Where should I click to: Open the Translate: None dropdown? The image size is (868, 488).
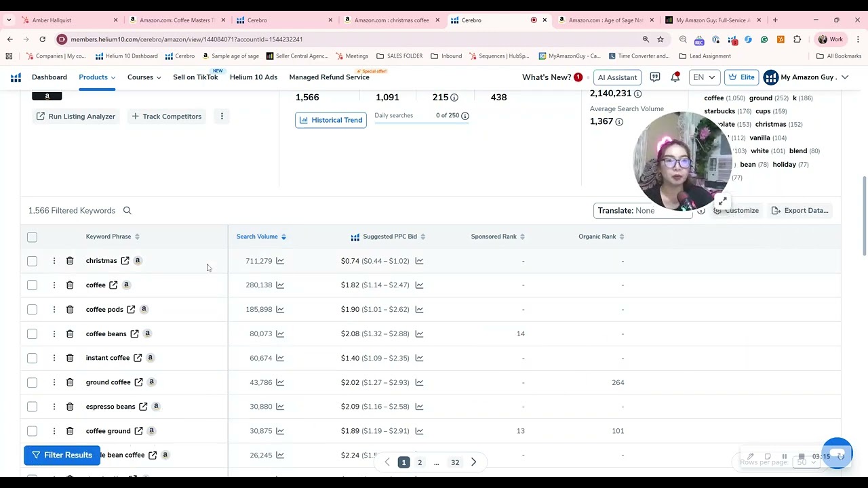642,211
